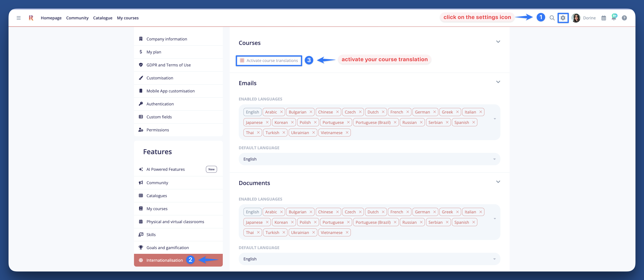Open the Catalogue menu item
The height and width of the screenshot is (280, 644).
click(102, 18)
